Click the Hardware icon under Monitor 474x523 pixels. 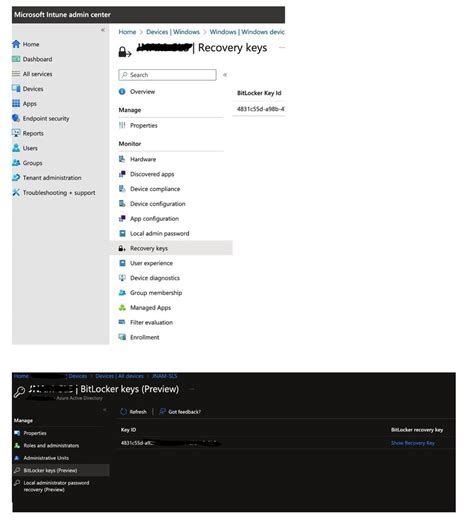[122, 159]
